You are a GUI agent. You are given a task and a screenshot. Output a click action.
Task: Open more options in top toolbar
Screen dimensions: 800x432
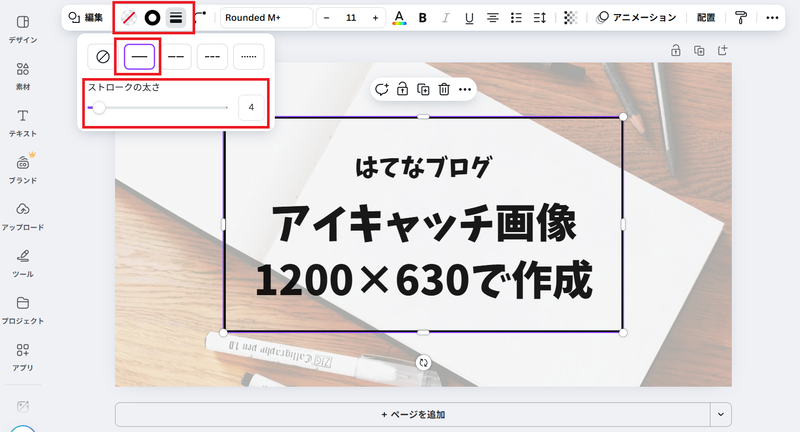772,18
